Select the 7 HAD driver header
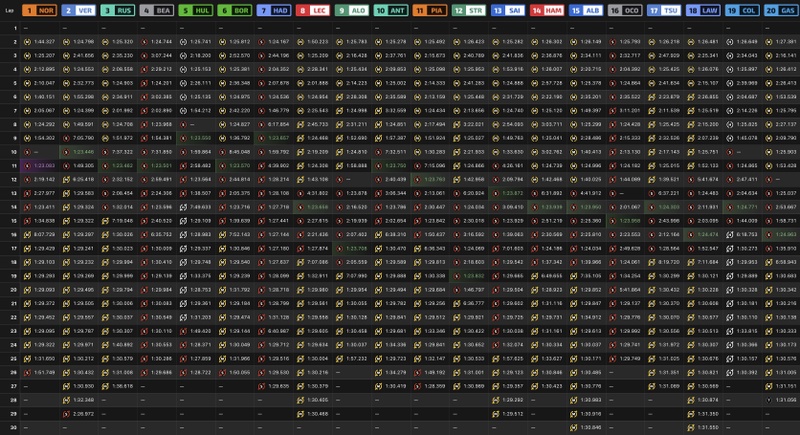The width and height of the screenshot is (800, 435). point(273,10)
